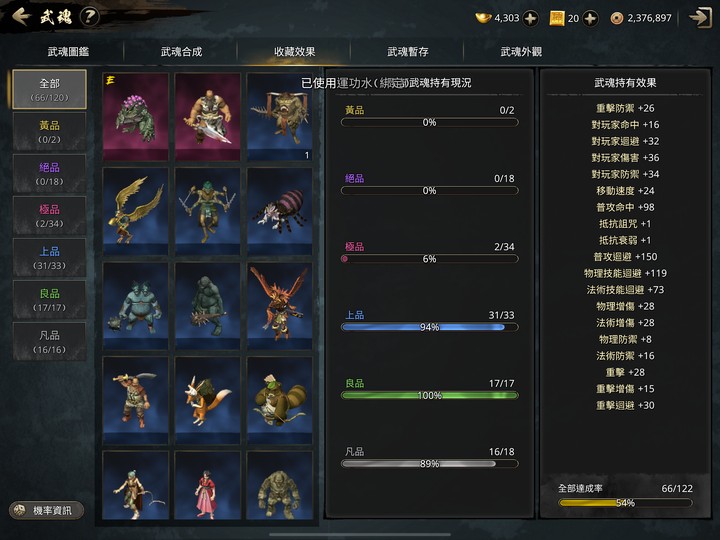Click the exit door icon
Screen dimensions: 720x540
700,17
